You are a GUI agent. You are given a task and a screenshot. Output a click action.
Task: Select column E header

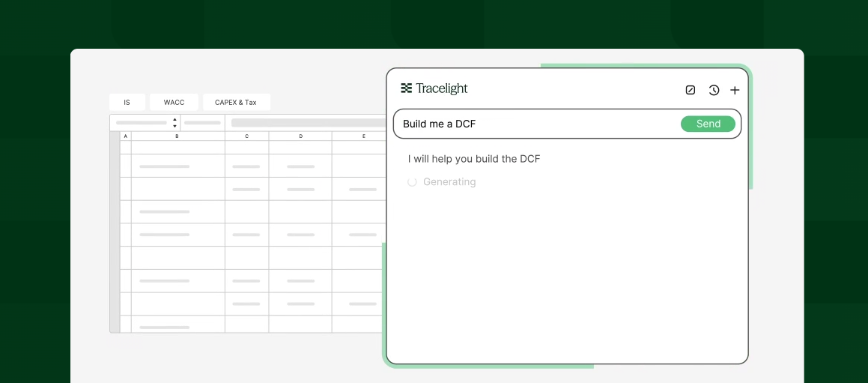(x=359, y=136)
